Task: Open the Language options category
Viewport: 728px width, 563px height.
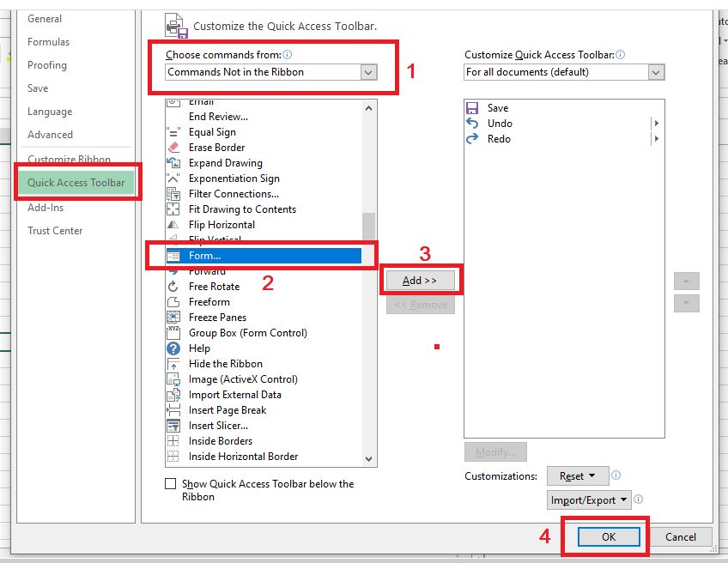Action: click(50, 112)
